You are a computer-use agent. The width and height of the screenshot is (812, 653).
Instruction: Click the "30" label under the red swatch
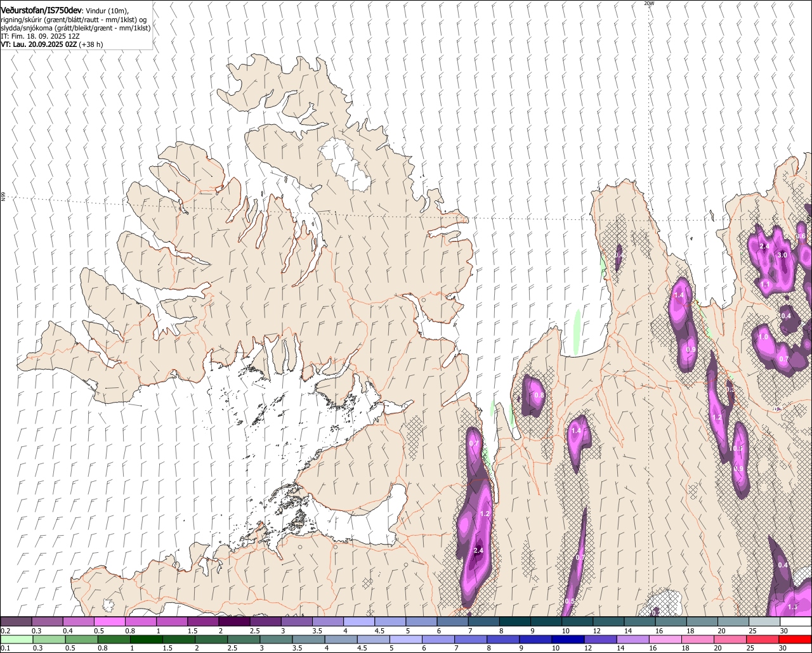pyautogui.click(x=783, y=648)
